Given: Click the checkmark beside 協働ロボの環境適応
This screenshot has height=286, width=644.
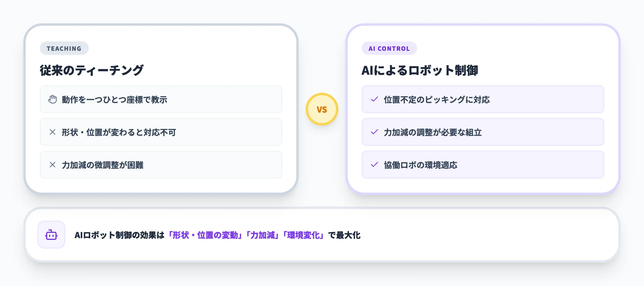Looking at the screenshot, I should pos(374,165).
